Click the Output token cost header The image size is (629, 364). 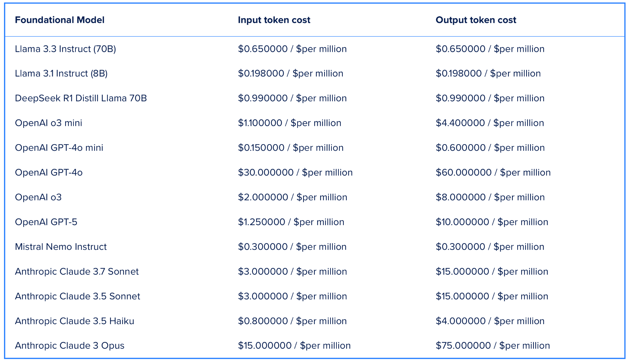pyautogui.click(x=476, y=20)
